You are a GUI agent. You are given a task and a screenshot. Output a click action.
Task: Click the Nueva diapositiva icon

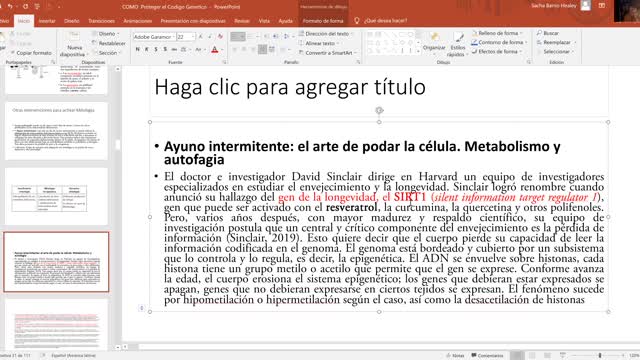pos(74,37)
